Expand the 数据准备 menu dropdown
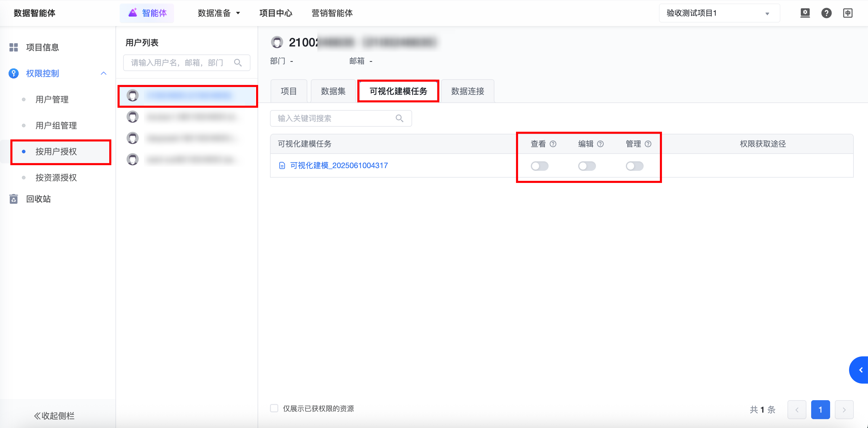 (219, 13)
